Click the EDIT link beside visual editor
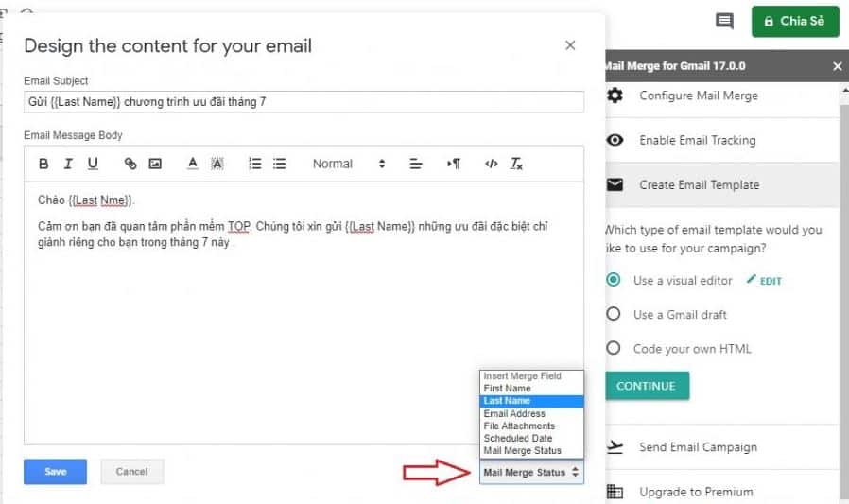This screenshot has width=849, height=504. pos(764,281)
